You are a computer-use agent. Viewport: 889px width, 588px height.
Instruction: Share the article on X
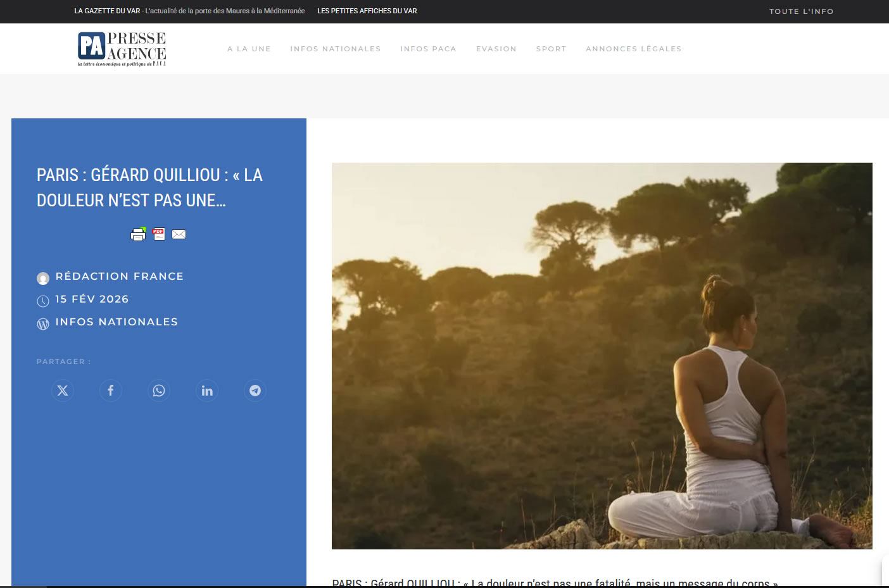click(62, 391)
